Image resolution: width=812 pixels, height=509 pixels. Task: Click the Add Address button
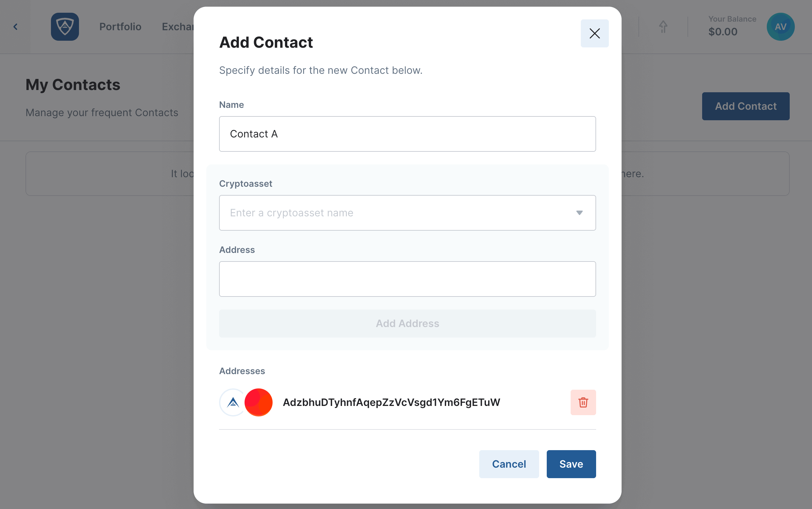(407, 324)
